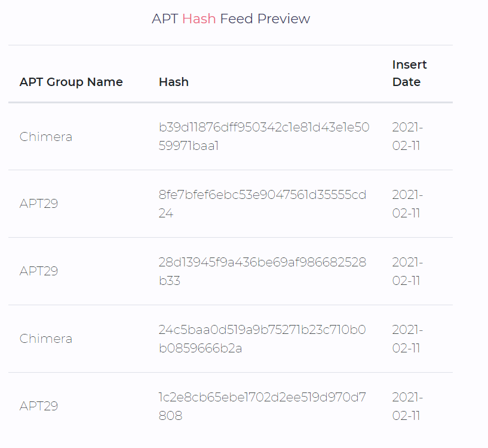The height and width of the screenshot is (448, 488).
Task: Click the fourth row's insert date
Action: (x=407, y=339)
